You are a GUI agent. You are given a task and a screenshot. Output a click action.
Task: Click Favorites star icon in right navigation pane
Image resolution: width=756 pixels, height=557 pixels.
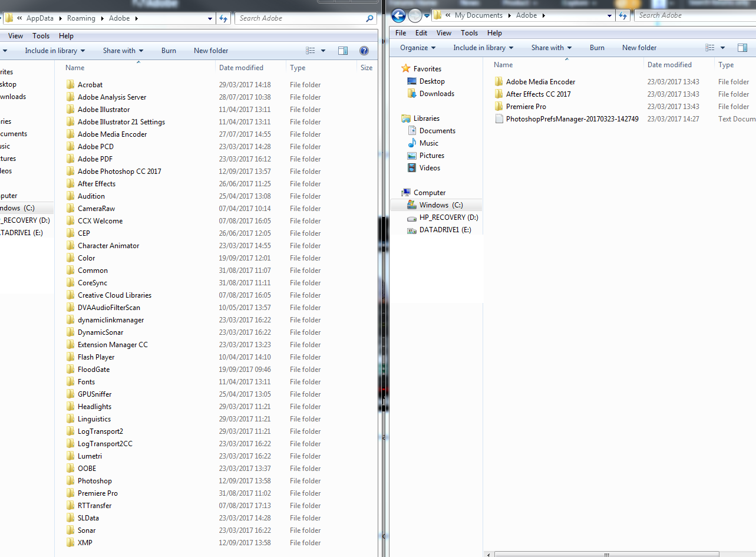[x=405, y=69]
